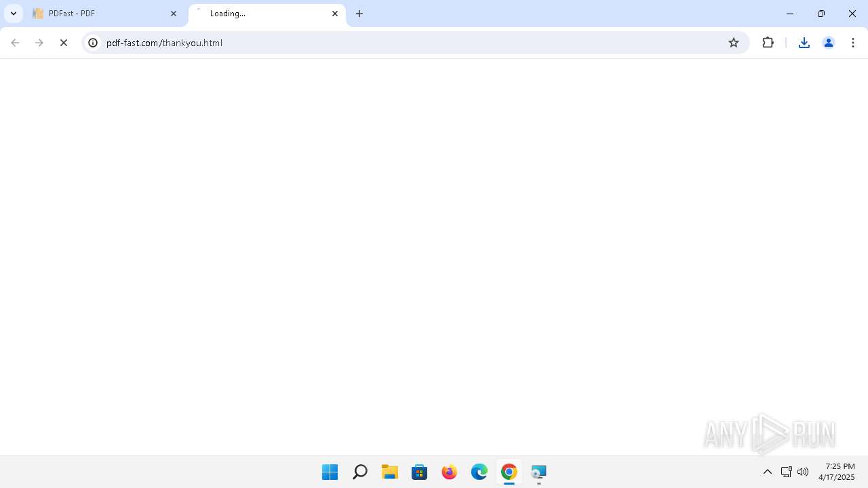Bookmark this page with star icon
The width and height of the screenshot is (868, 488).
tap(734, 43)
